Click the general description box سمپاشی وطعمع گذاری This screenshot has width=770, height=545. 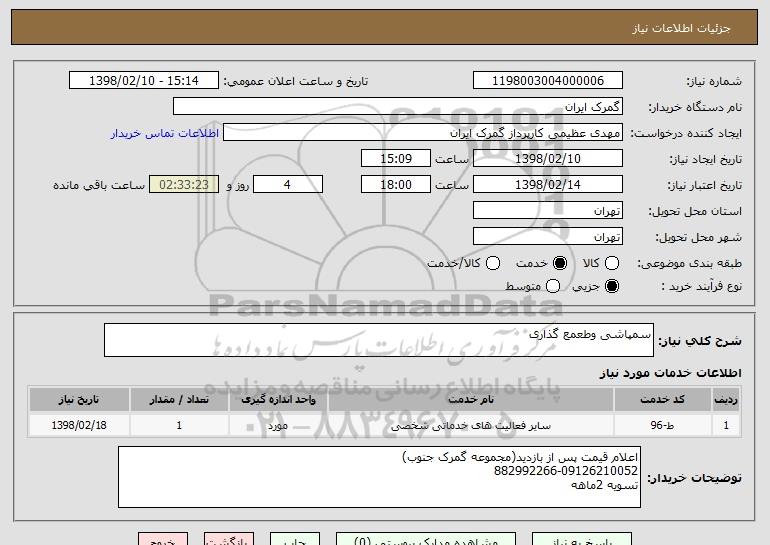379,340
